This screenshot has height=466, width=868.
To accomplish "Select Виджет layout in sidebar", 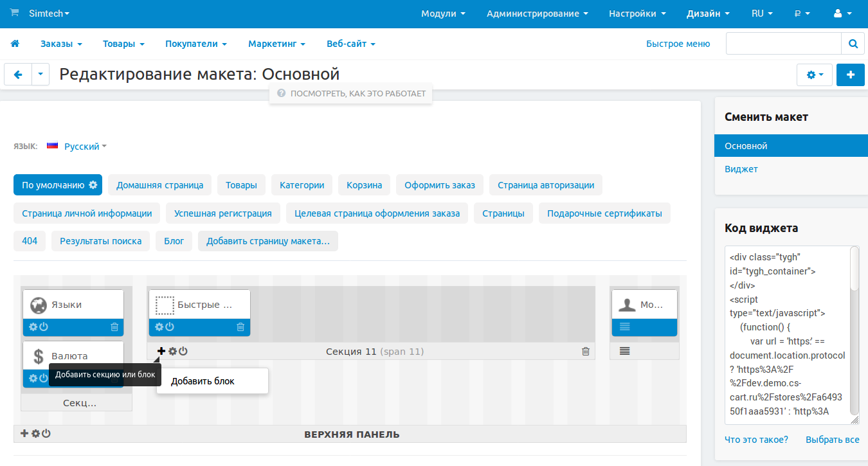I will coord(741,169).
